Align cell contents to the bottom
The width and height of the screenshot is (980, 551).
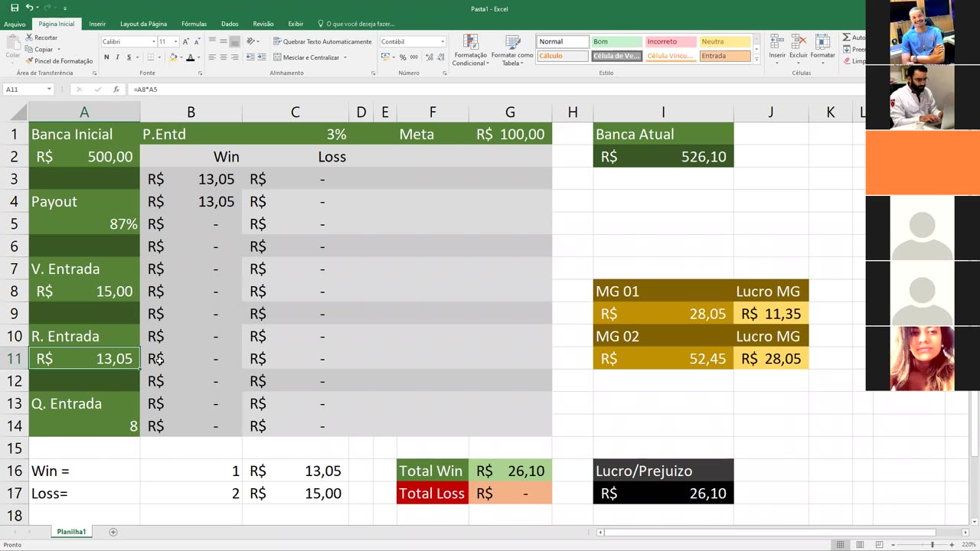tap(235, 41)
